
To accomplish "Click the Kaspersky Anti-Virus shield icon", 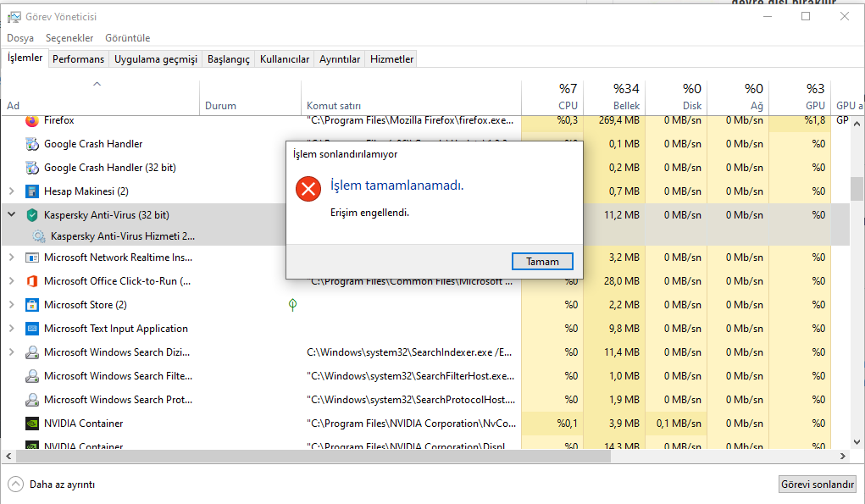I will click(32, 215).
